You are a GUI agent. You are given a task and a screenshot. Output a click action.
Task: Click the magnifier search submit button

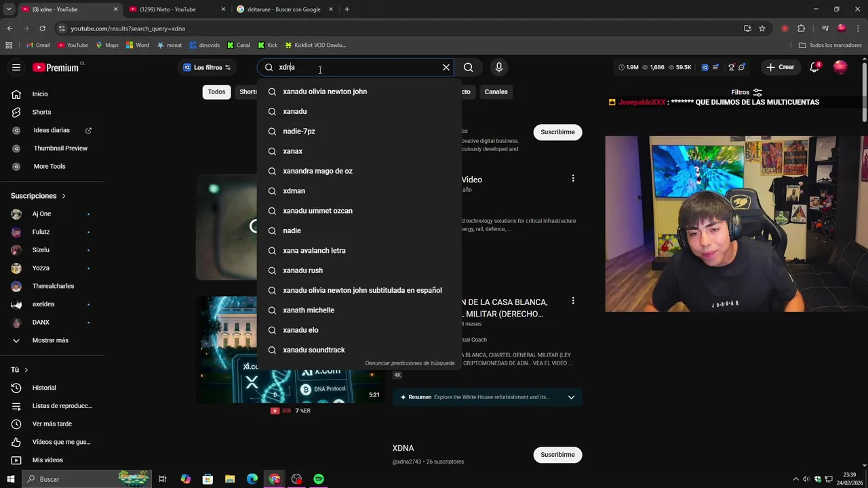468,67
